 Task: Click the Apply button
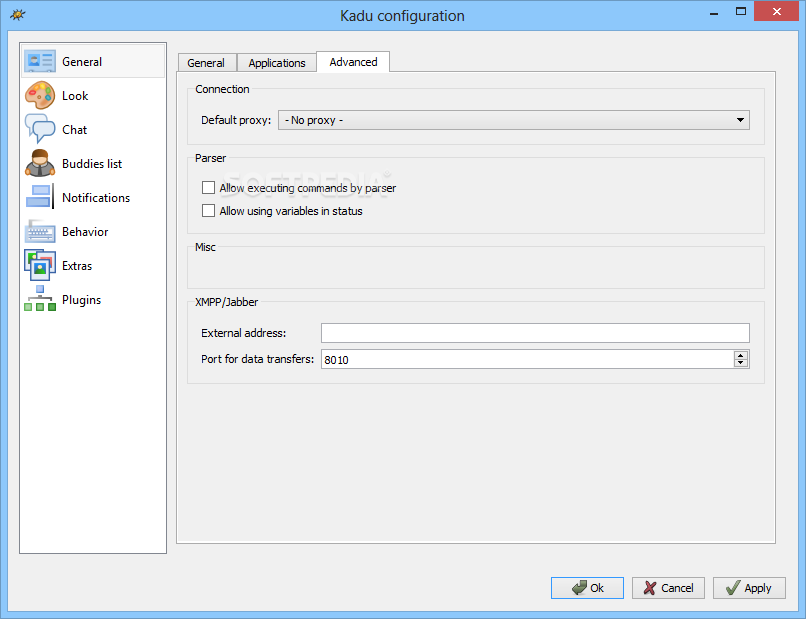(749, 588)
